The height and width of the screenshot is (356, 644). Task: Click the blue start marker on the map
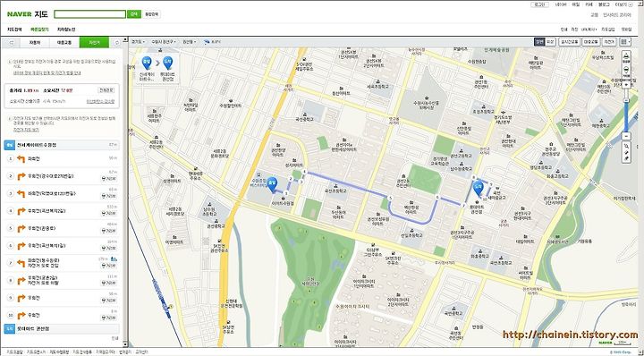(x=272, y=184)
